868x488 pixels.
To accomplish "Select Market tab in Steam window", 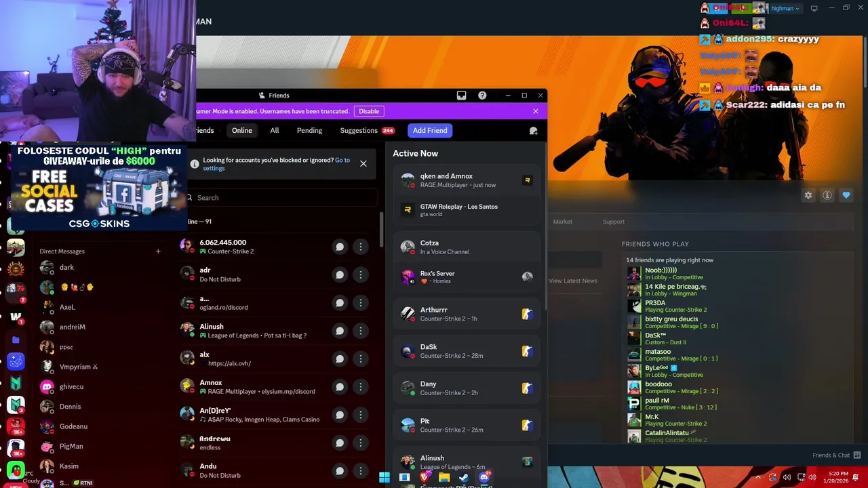I will (562, 222).
